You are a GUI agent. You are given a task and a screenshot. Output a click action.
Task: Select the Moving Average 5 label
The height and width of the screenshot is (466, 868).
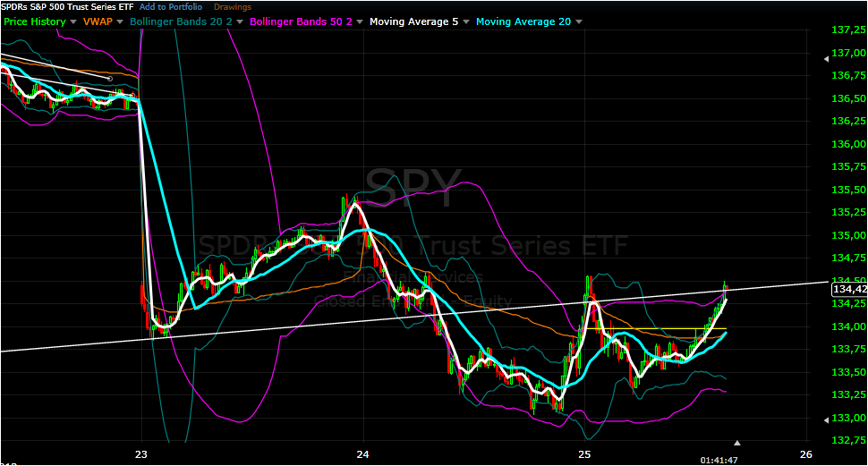tap(414, 21)
